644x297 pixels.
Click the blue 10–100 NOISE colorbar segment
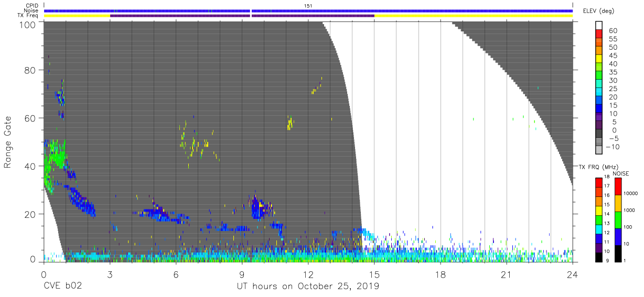point(618,236)
